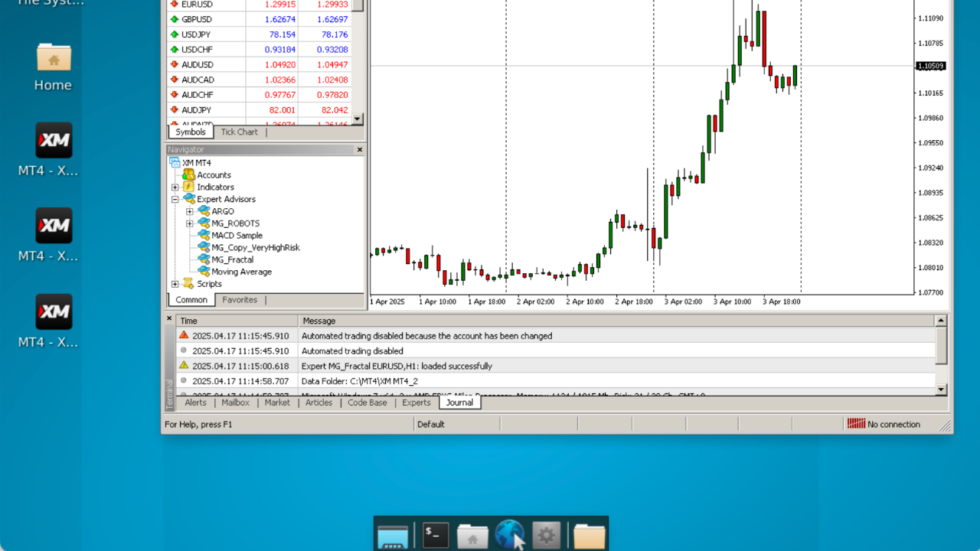
Task: Click the MACD Sample expert icon
Action: click(204, 235)
